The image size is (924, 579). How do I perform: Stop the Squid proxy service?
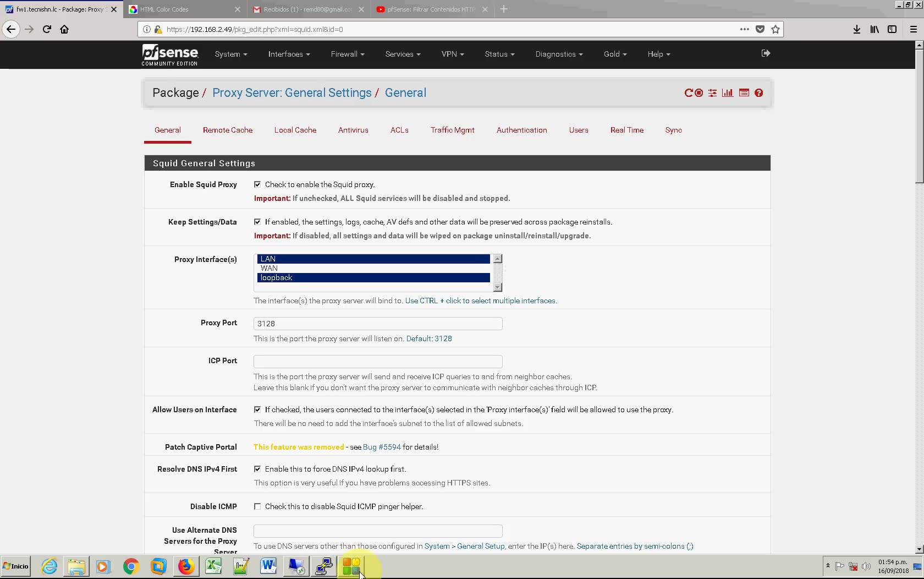click(698, 93)
